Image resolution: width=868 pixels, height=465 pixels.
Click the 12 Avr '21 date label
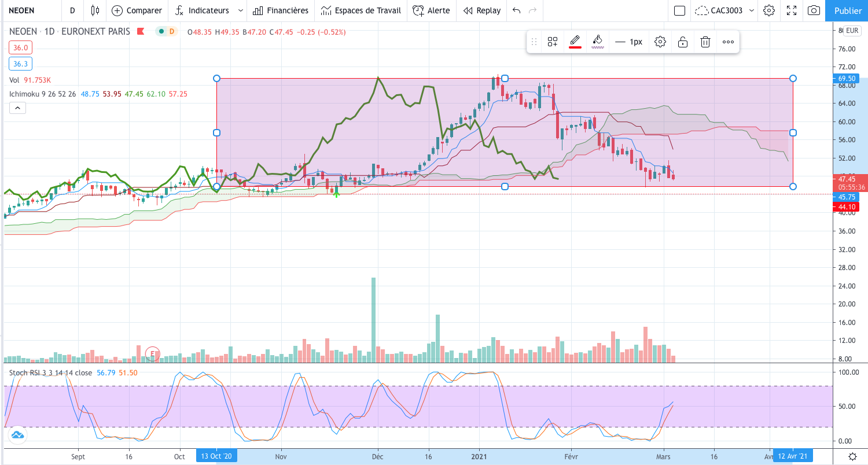[x=793, y=456]
